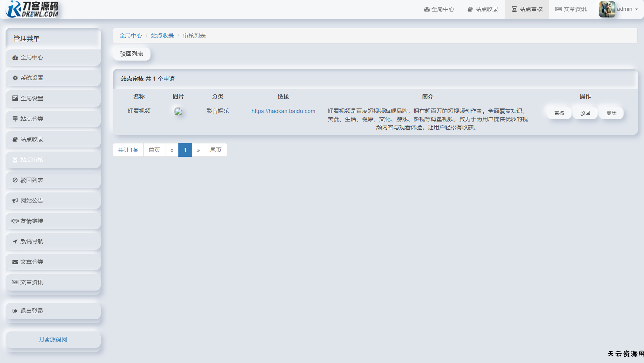
Task: Click the picture icon beside 全局设置
Action: click(x=15, y=98)
